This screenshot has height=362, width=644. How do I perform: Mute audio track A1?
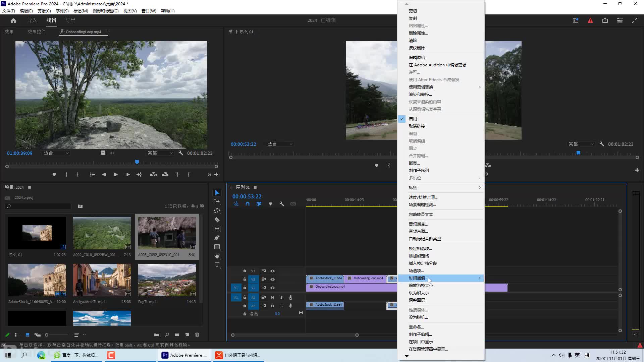click(272, 297)
